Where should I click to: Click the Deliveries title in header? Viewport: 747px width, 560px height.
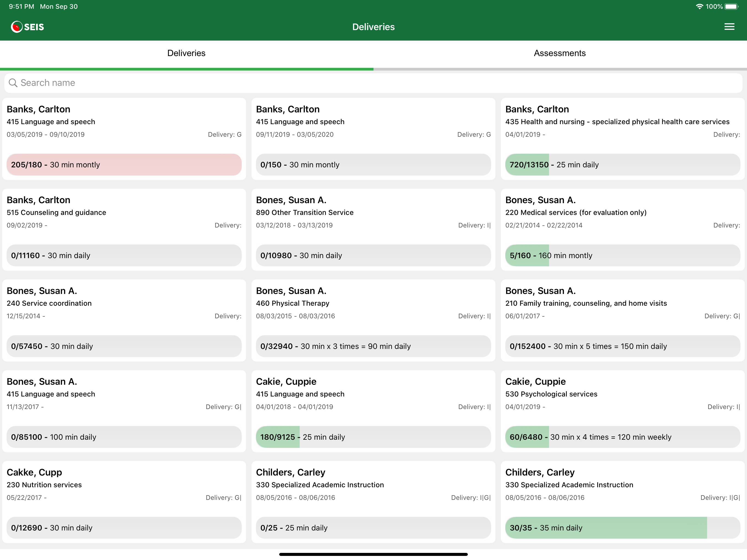(x=373, y=27)
